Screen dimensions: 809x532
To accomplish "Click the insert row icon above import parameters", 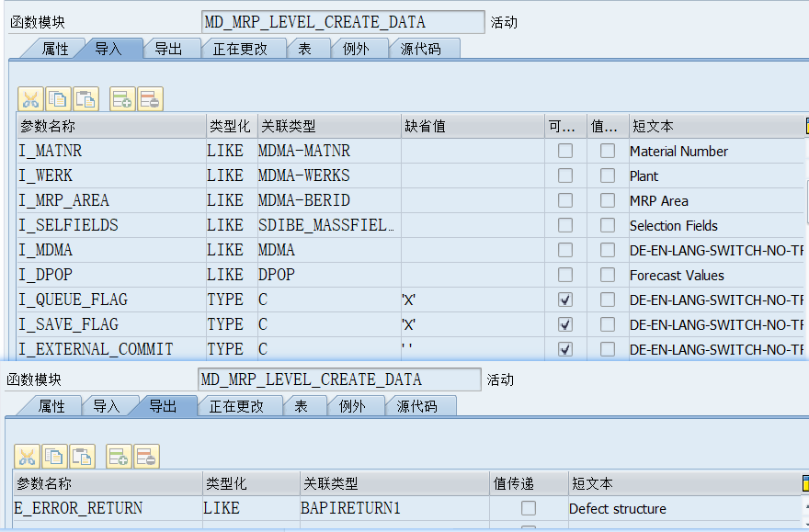I will pyautogui.click(x=120, y=98).
